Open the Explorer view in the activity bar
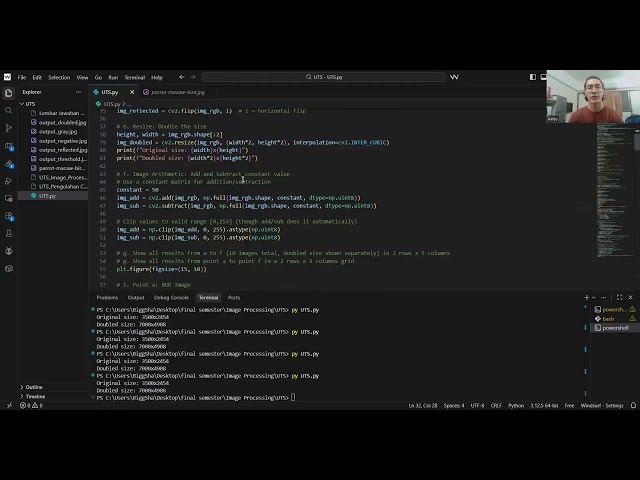 pos(9,93)
